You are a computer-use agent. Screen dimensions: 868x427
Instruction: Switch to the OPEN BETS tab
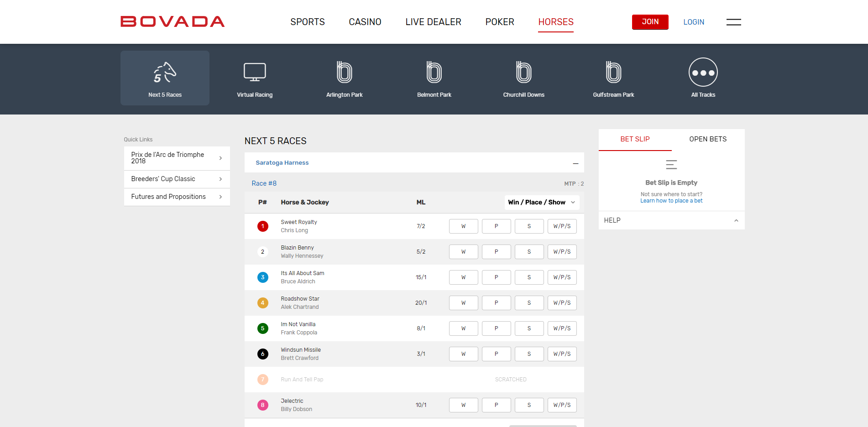708,139
